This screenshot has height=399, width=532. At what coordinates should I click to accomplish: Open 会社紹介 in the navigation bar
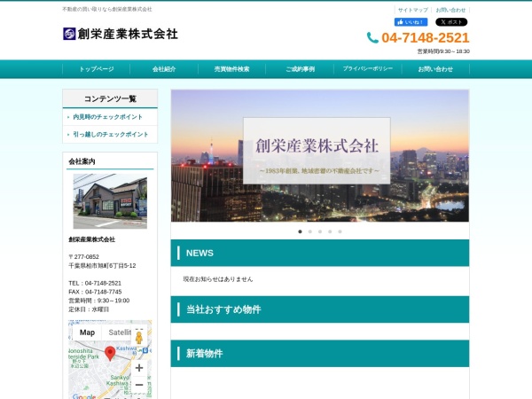[x=164, y=69]
